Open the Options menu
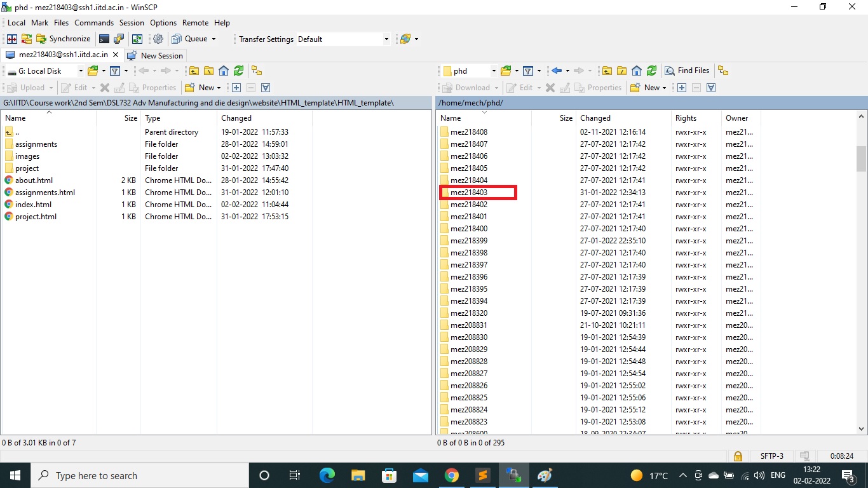The image size is (868, 488). [x=163, y=22]
